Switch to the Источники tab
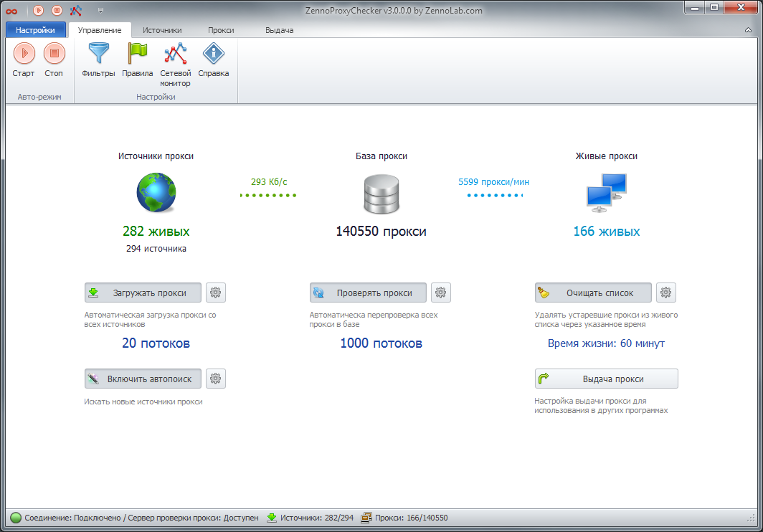 (x=162, y=30)
